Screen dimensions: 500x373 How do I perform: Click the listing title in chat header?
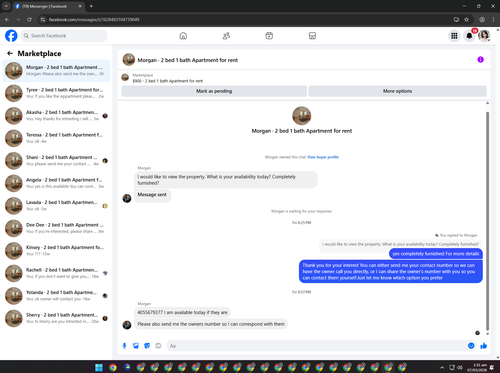coord(188,60)
